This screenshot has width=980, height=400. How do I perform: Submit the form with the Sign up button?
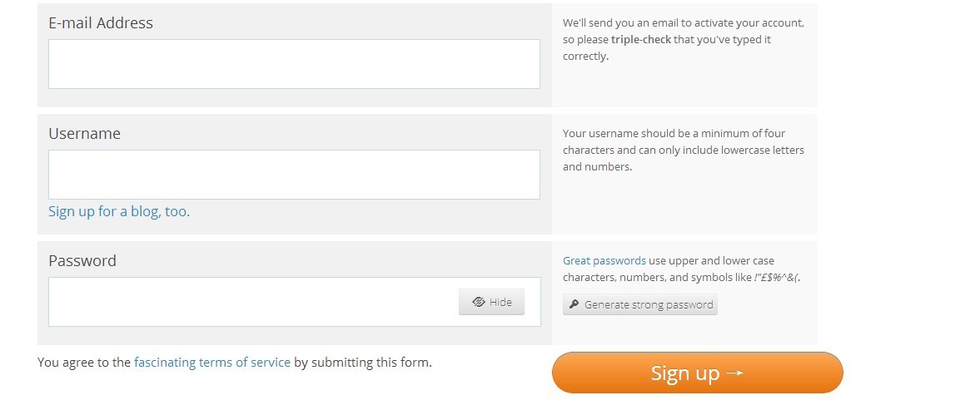(698, 373)
